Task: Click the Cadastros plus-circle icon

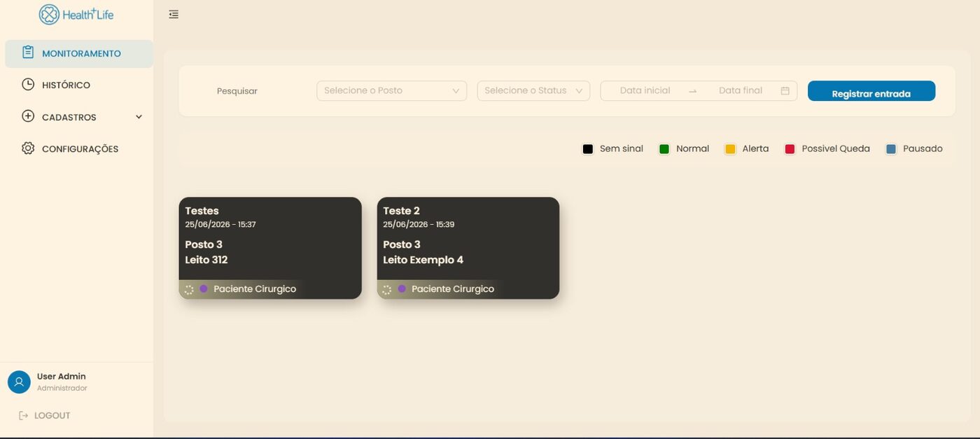Action: (28, 116)
